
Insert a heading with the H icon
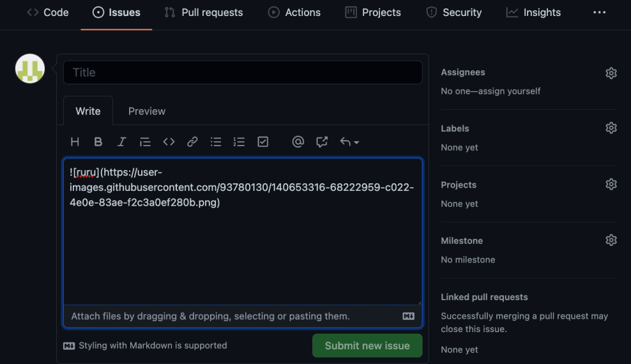[x=75, y=142]
